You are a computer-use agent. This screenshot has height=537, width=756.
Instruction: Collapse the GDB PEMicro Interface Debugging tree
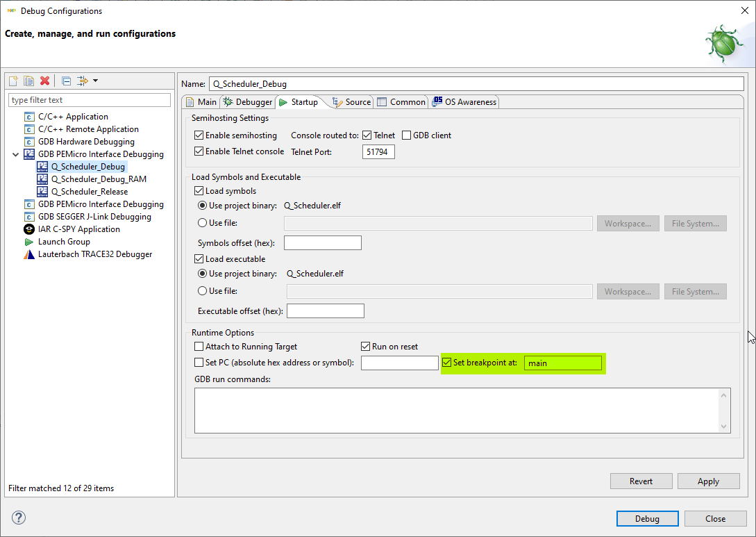15,154
